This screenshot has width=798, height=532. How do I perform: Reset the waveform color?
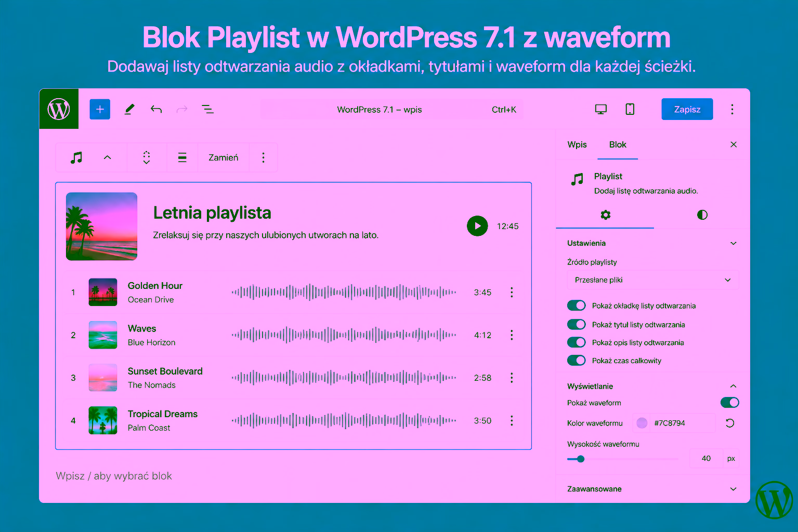point(730,423)
